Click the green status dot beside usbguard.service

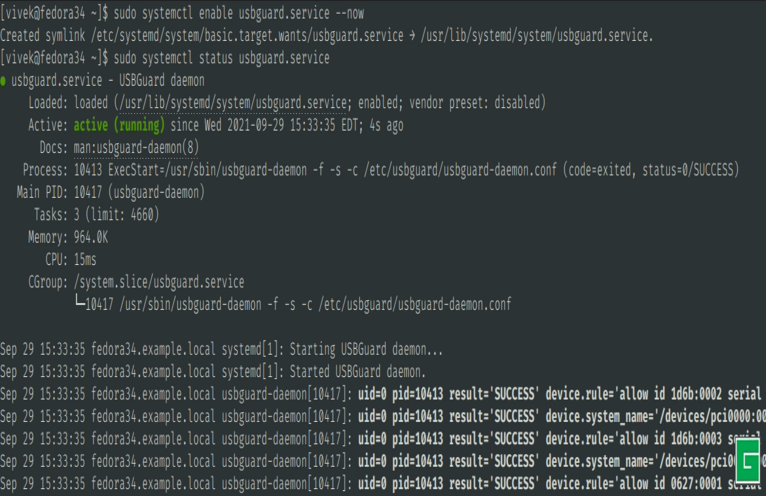click(x=5, y=81)
